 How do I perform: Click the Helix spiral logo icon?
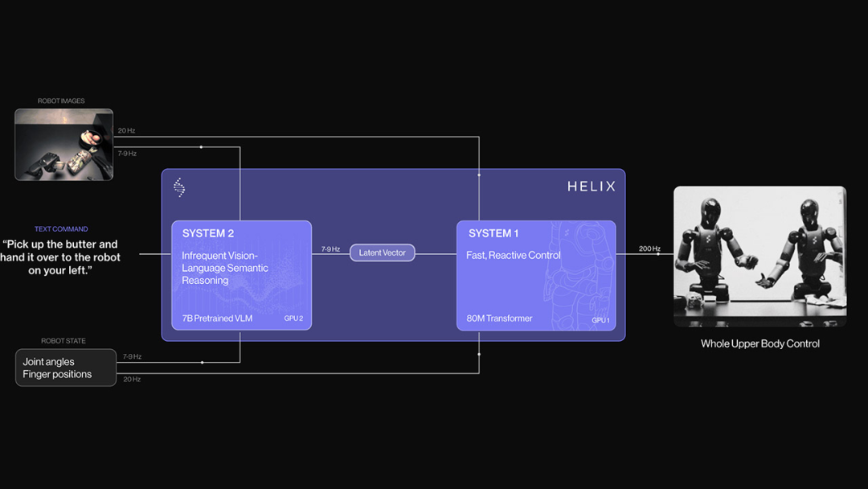pos(179,187)
